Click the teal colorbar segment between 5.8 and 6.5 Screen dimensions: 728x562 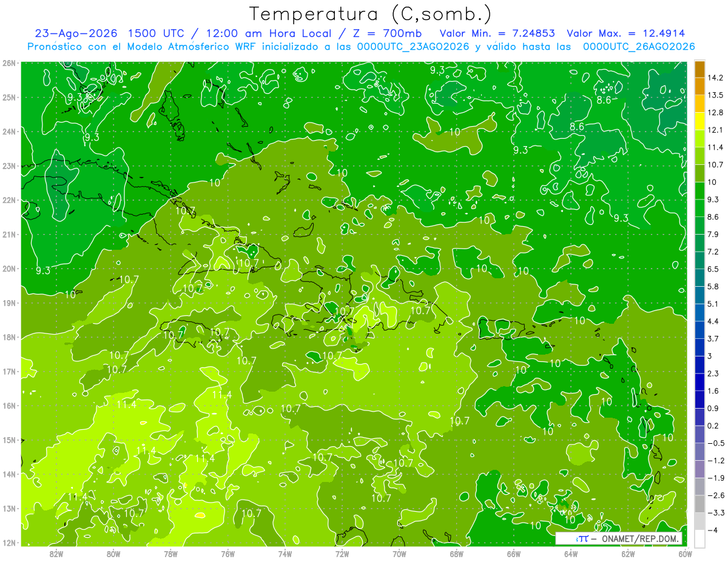(699, 278)
